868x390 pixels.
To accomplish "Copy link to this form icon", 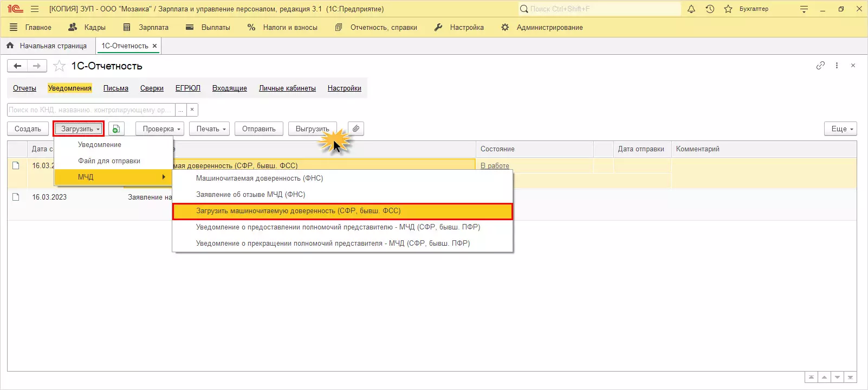I will tap(820, 66).
